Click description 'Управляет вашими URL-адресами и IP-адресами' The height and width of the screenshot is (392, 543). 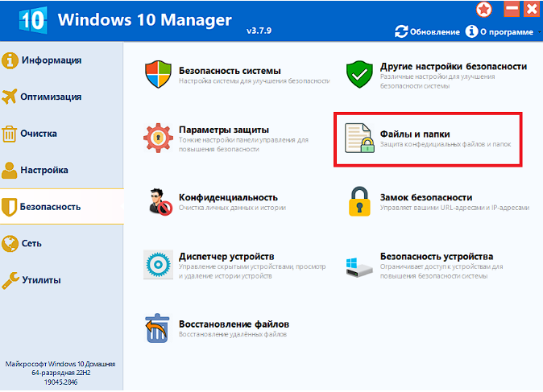(454, 208)
